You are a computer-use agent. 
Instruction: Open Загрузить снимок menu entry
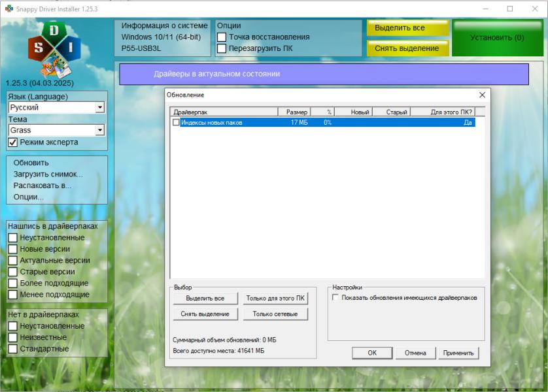(48, 174)
